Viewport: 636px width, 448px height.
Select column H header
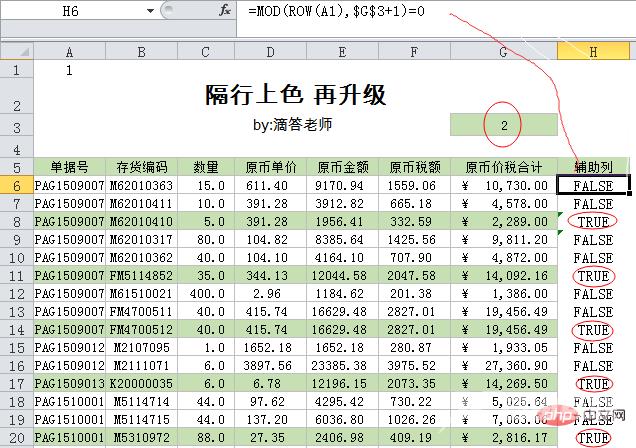tap(594, 51)
